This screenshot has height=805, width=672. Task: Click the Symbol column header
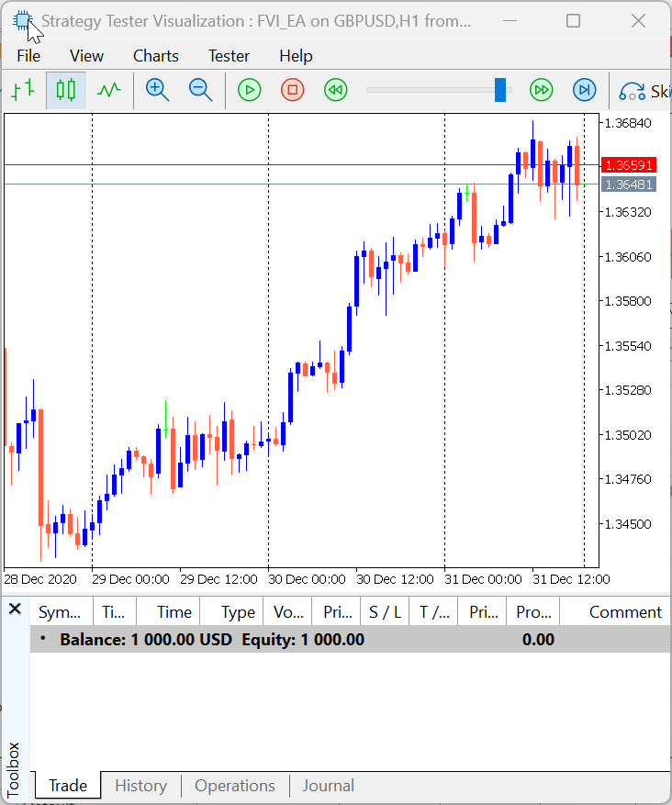click(62, 612)
